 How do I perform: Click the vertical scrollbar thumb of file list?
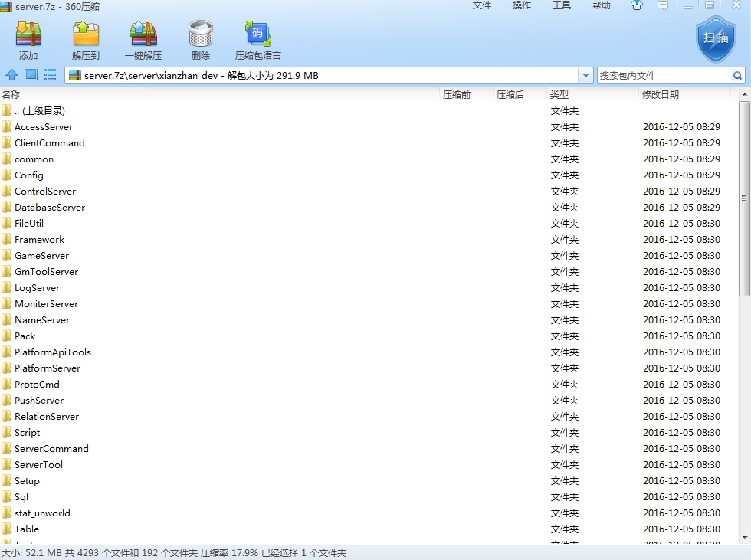point(744,199)
